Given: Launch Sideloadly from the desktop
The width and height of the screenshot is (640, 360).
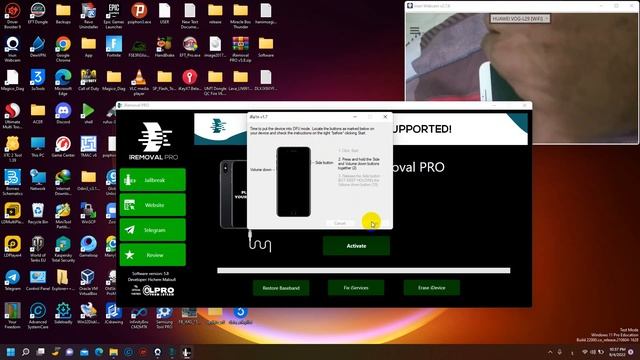Looking at the screenshot, I should point(63,314).
